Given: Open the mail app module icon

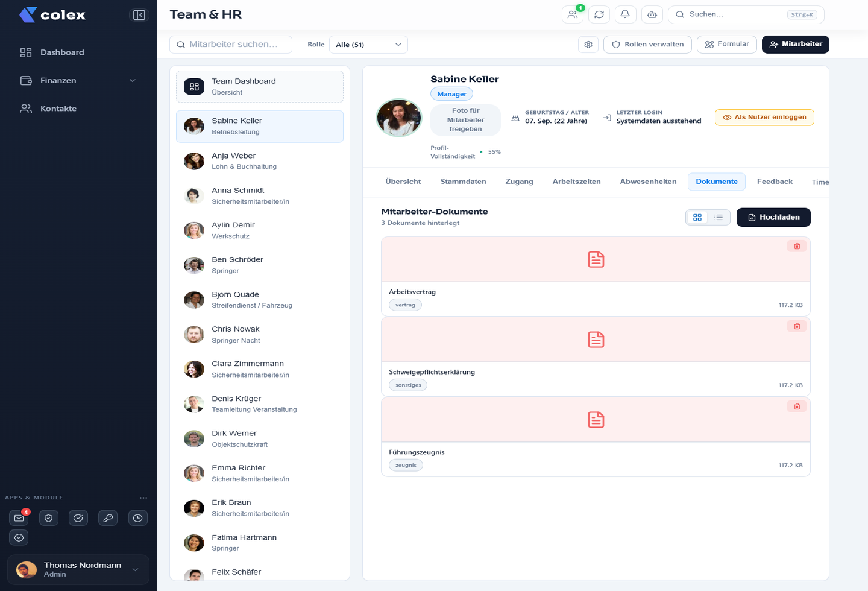Looking at the screenshot, I should click(x=19, y=518).
